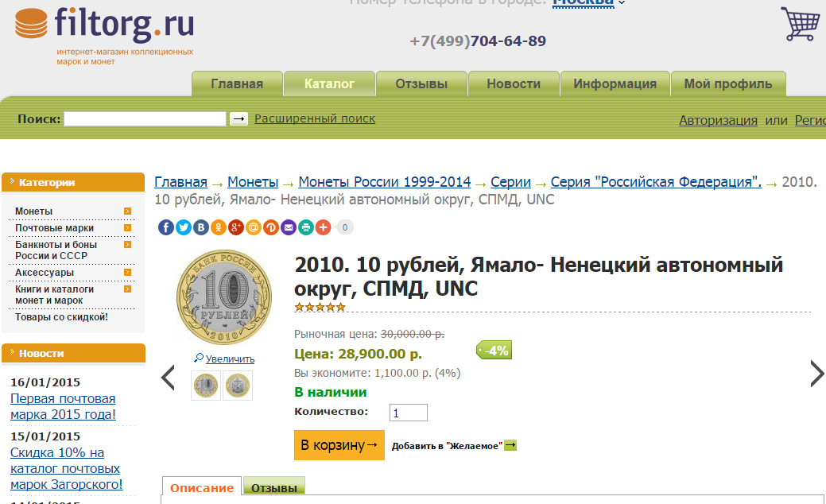Click the -4% discount tag
The width and height of the screenshot is (826, 504).
point(494,351)
